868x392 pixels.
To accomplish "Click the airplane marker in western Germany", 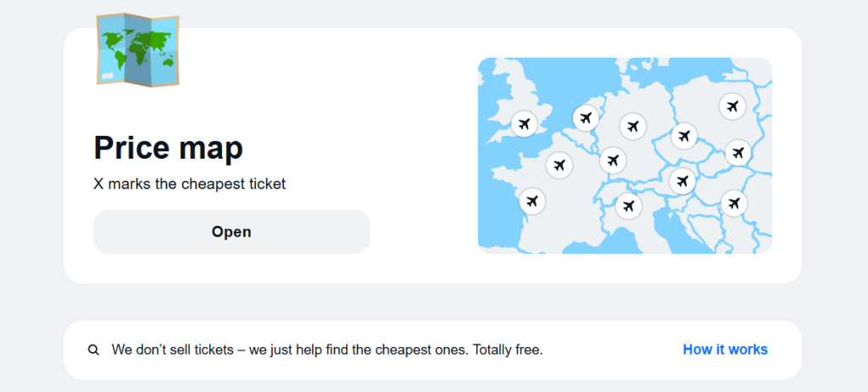I will [x=613, y=160].
